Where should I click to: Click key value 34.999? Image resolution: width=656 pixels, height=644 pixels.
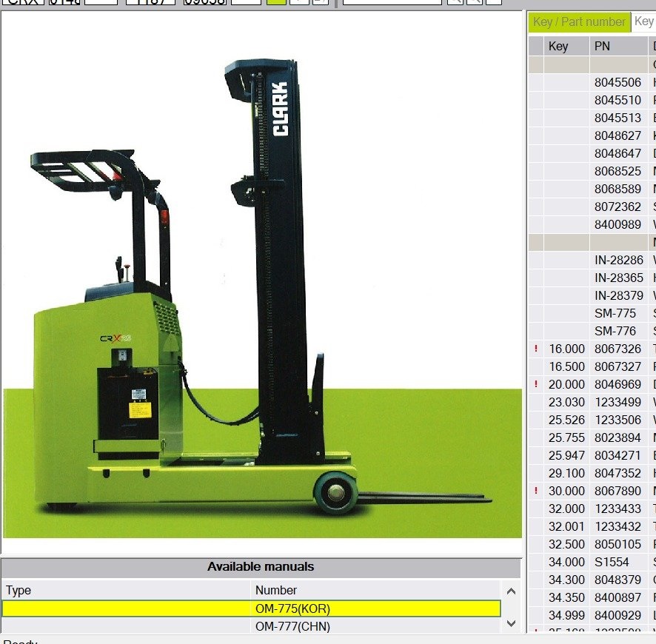566,616
